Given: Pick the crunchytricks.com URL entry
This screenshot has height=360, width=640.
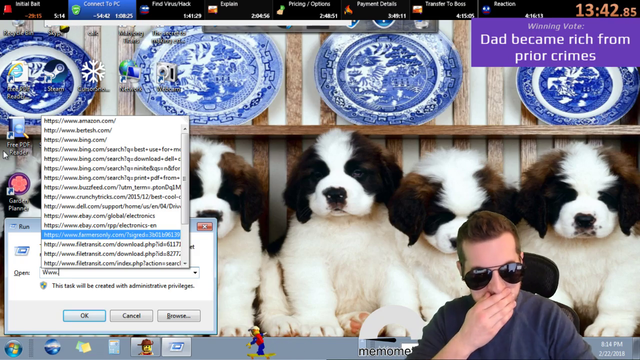Looking at the screenshot, I should (x=111, y=197).
